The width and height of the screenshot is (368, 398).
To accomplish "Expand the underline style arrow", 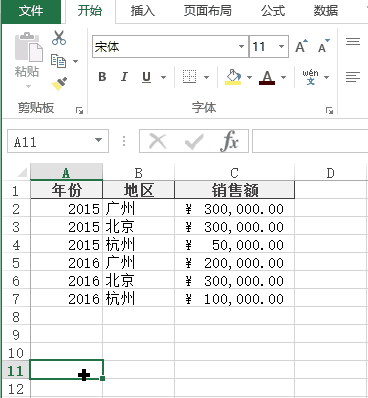I will (163, 77).
